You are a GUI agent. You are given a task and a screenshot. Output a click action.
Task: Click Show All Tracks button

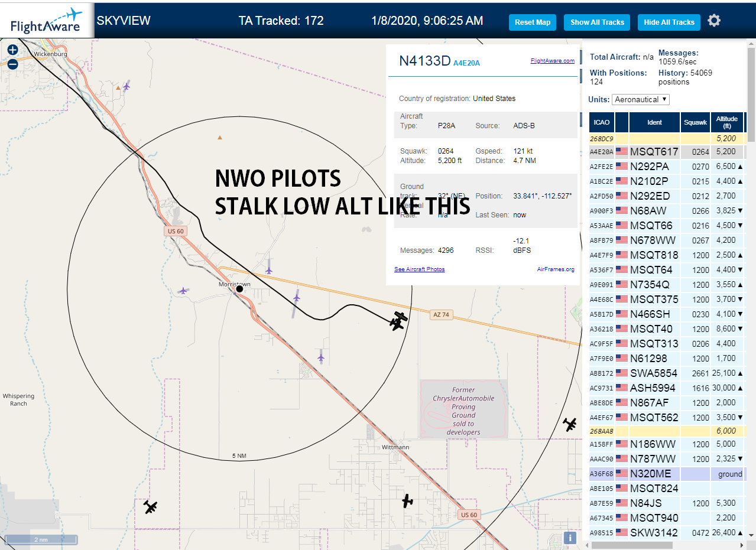(x=597, y=22)
